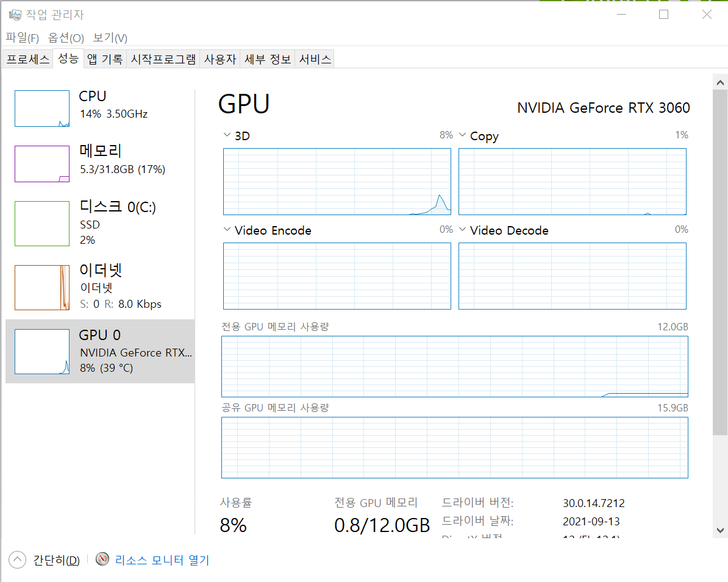The image size is (728, 582).
Task: Click the 전용 GPU 메모리 사용량 graph
Action: 454,367
